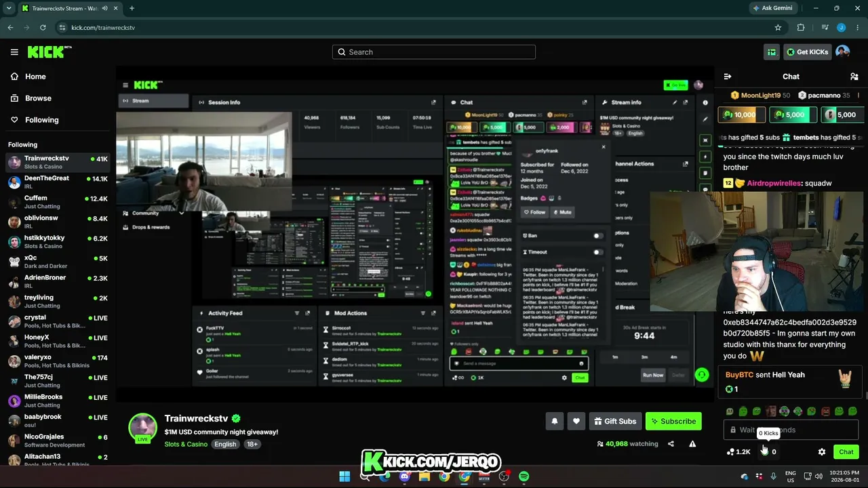Open the Chrome three-dot menu

click(x=856, y=28)
